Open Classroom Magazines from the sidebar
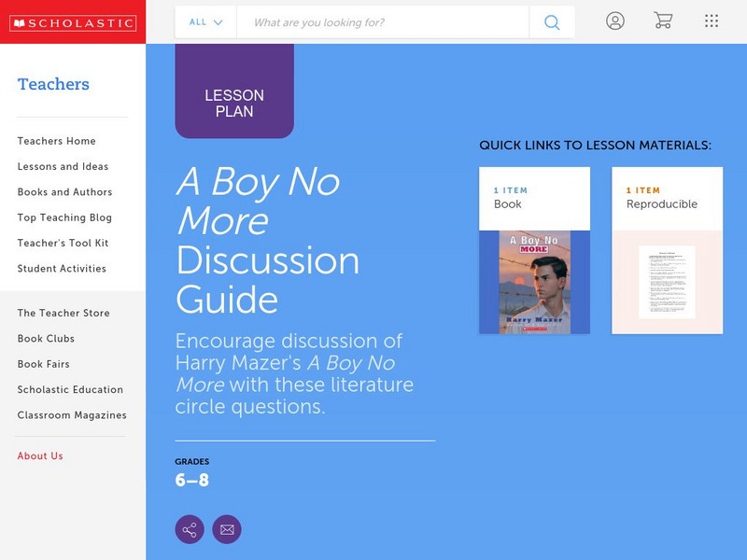Screen dimensions: 747x560 pyautogui.click(x=72, y=415)
